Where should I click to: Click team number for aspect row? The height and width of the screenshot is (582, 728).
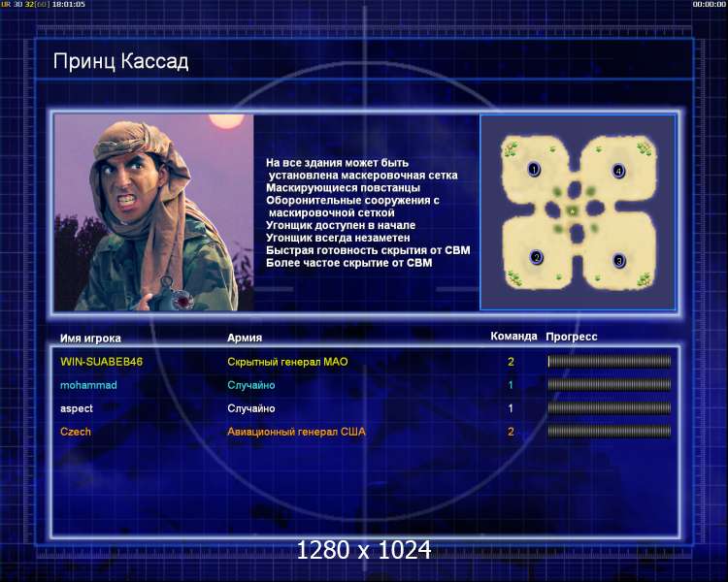click(x=511, y=408)
